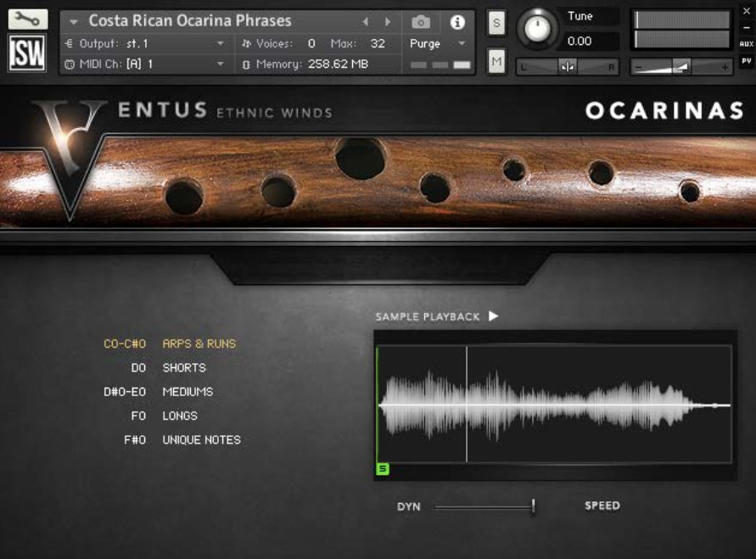Click the green S sample start marker
Viewport: 756px width, 559px height.
click(x=383, y=468)
